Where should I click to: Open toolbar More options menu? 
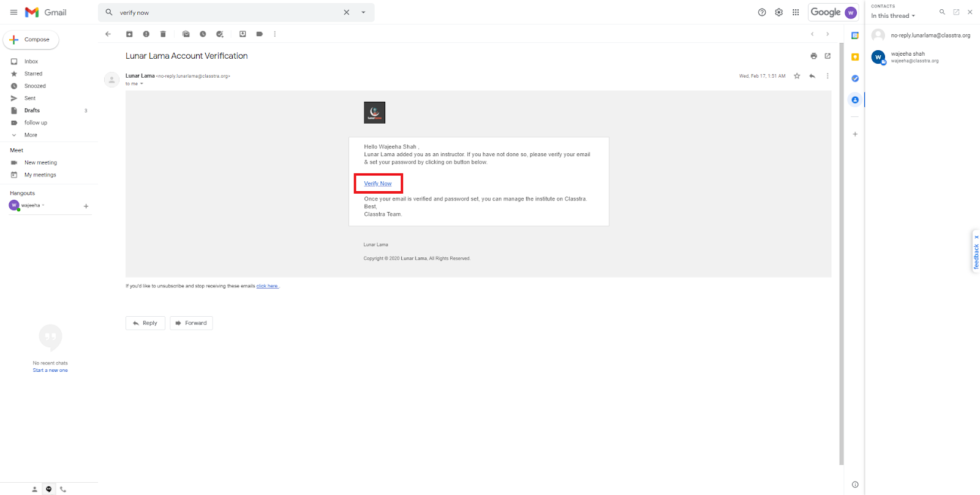tap(275, 34)
